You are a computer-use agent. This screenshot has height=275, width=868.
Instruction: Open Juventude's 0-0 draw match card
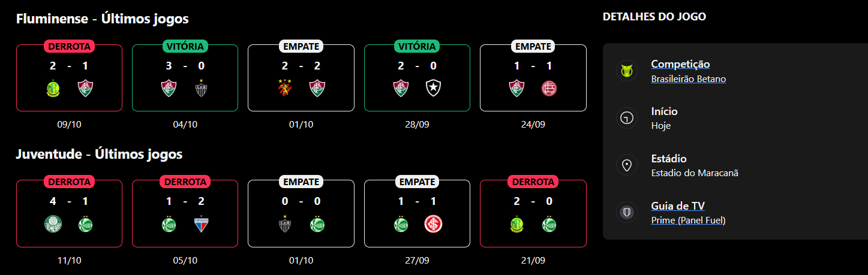[x=301, y=214]
